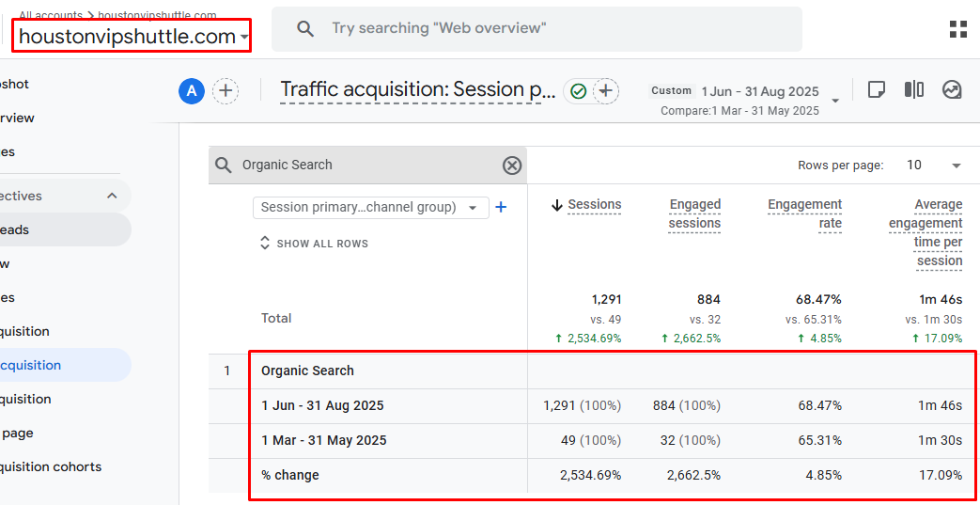Collapse the sidebar section chevron

click(112, 196)
